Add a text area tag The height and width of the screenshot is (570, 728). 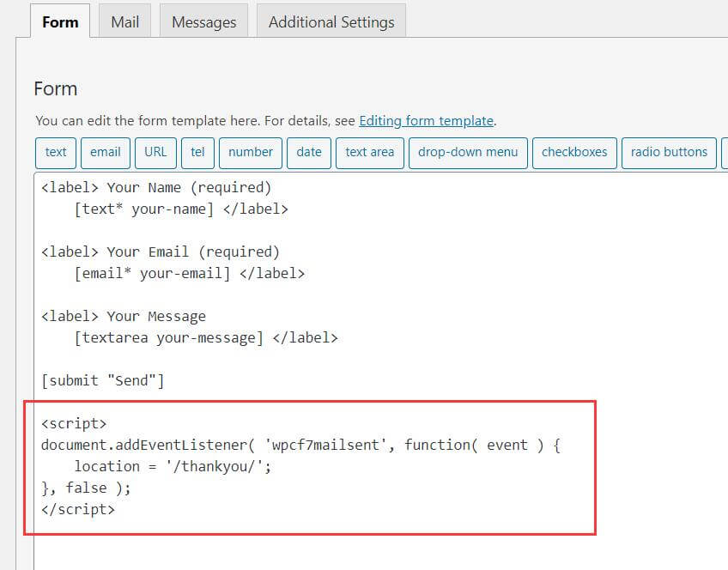click(x=369, y=152)
